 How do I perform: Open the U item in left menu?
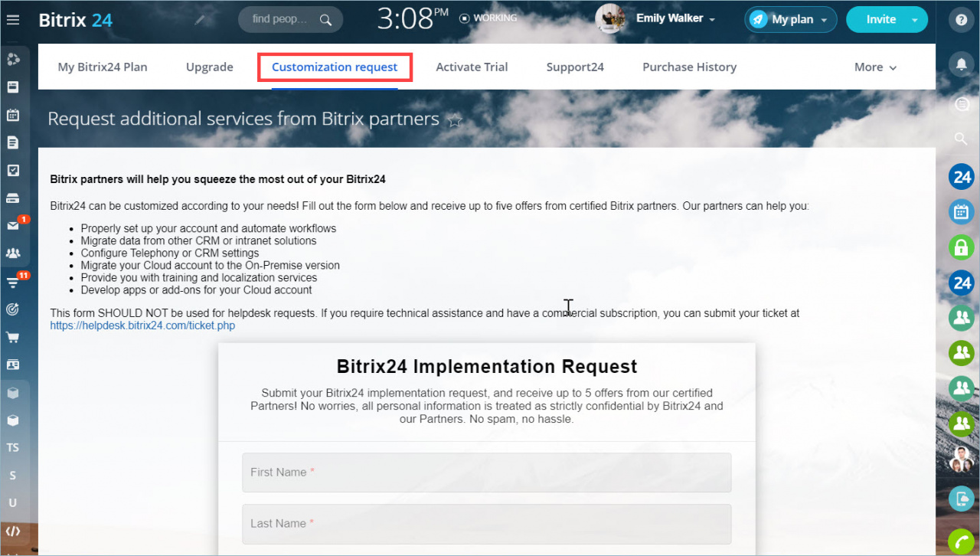13,503
